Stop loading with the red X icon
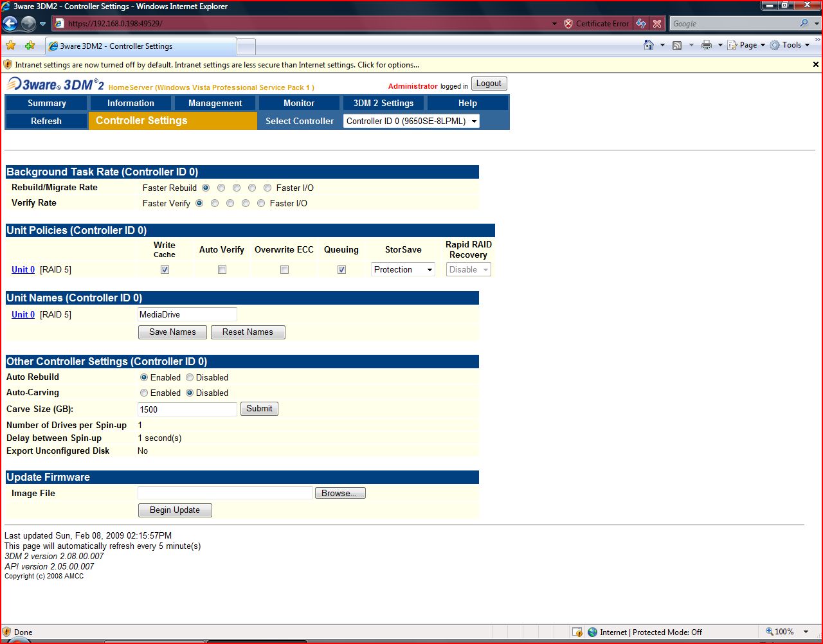Viewport: 823px width, 644px height. (657, 24)
